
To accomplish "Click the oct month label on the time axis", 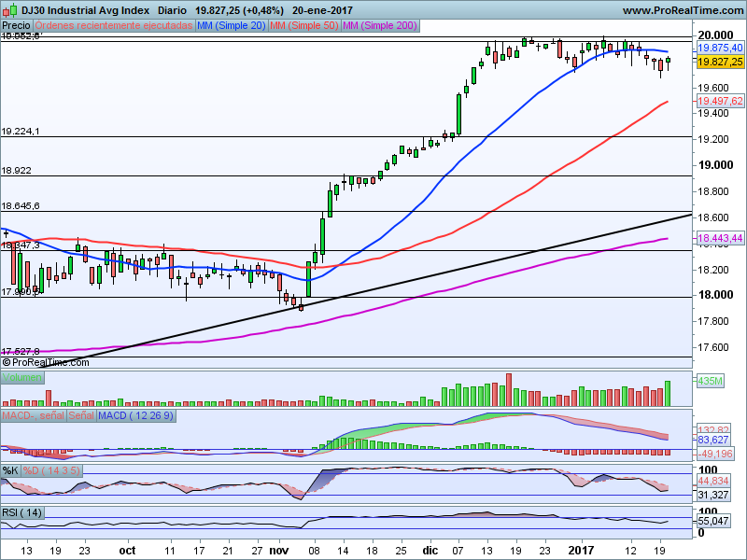I will click(127, 551).
